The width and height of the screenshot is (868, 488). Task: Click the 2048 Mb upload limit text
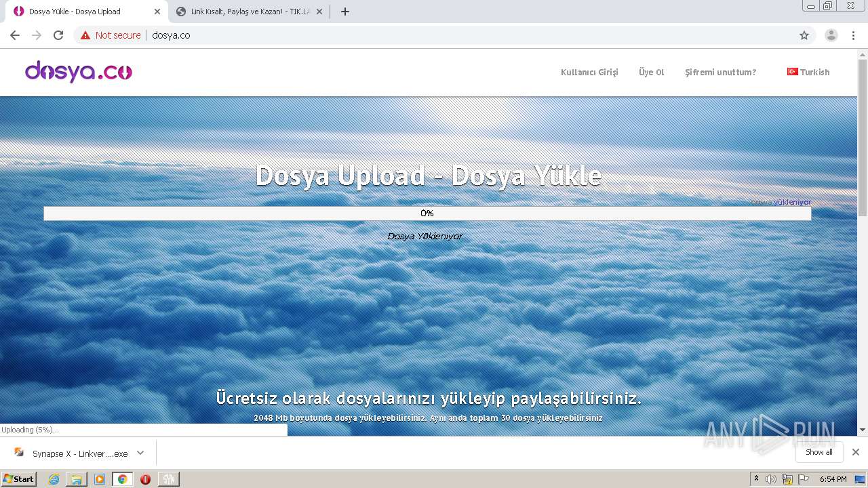coord(428,418)
